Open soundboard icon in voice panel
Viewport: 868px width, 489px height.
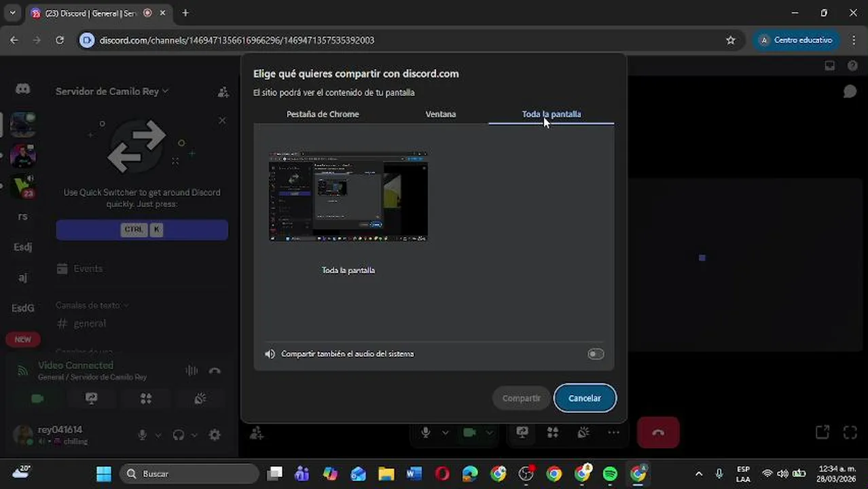click(200, 399)
